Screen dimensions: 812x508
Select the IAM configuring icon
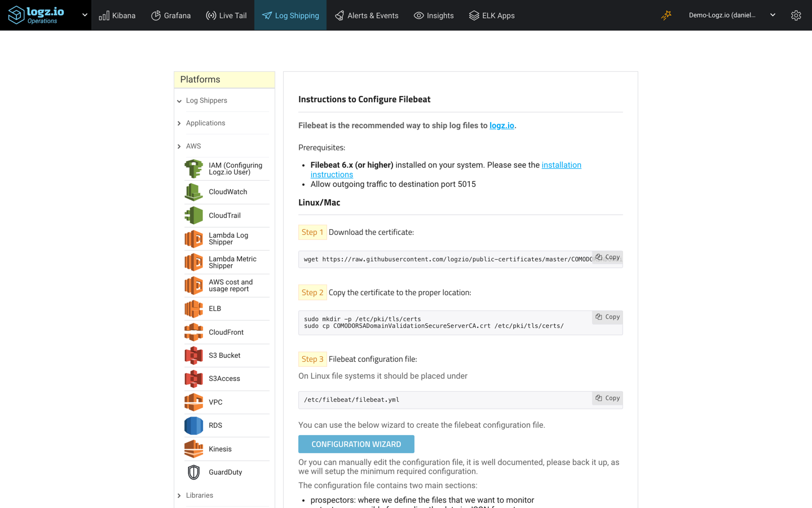(x=193, y=169)
